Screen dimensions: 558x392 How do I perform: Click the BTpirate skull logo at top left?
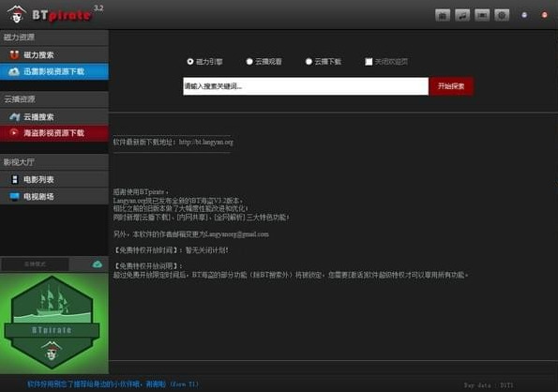pos(17,15)
